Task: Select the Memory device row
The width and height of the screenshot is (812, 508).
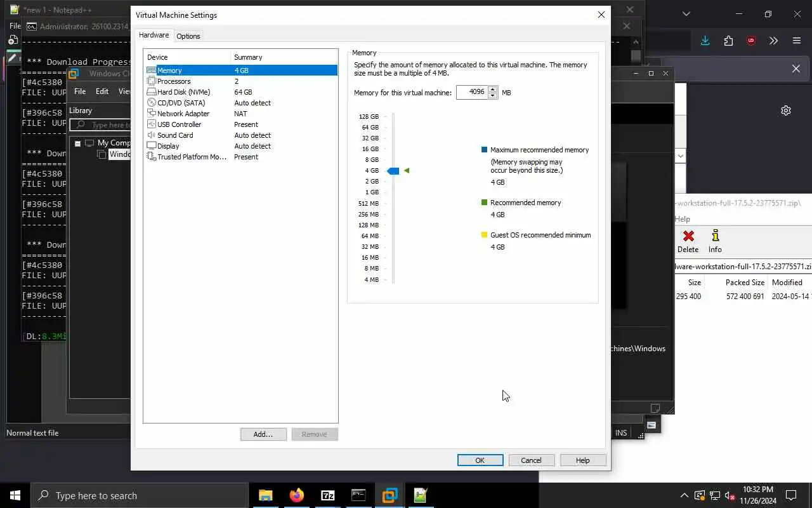Action: [241, 70]
